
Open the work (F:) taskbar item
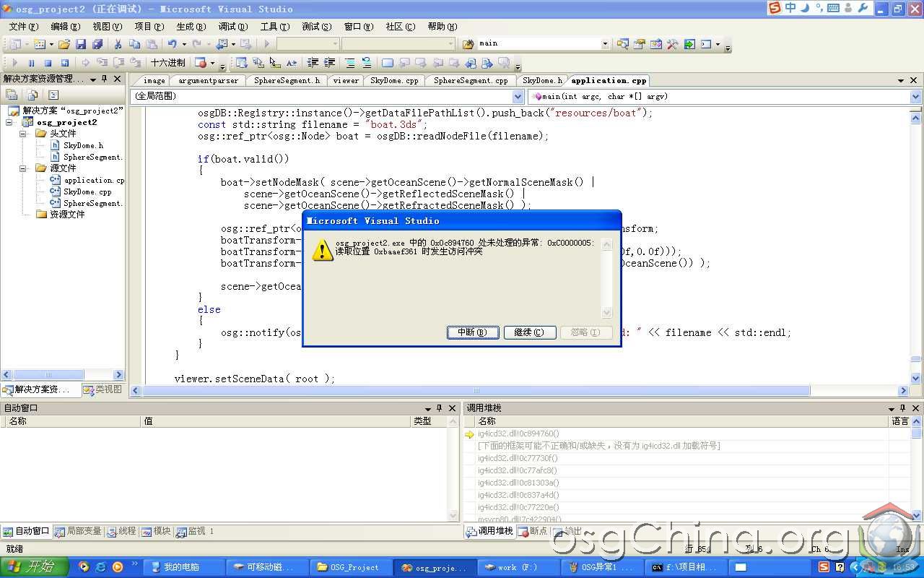click(x=518, y=567)
